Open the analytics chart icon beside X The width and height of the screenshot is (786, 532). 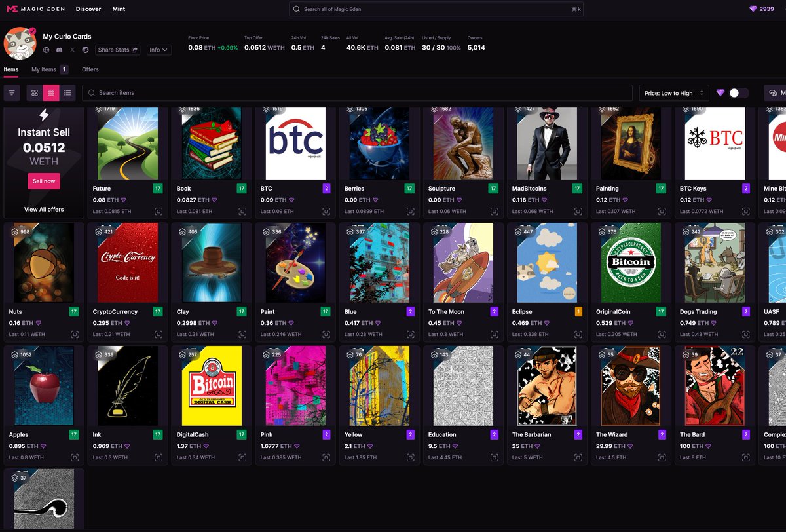(x=85, y=50)
